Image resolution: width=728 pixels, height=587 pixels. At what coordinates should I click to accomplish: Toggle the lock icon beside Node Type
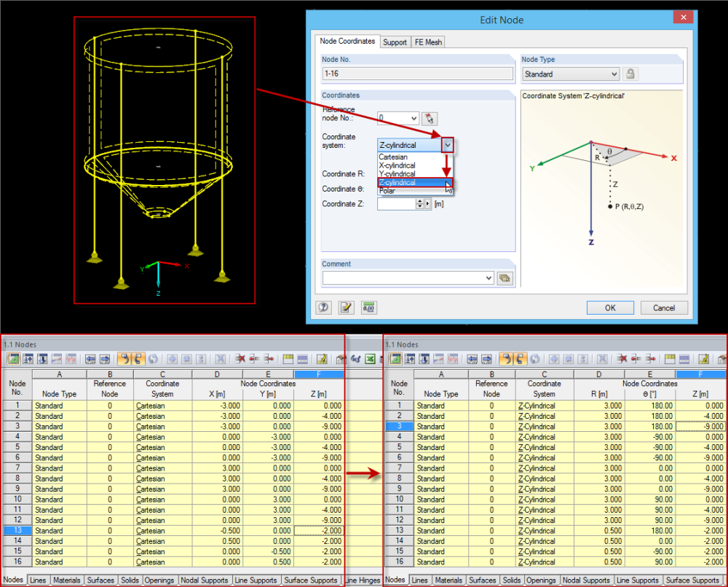(x=630, y=74)
